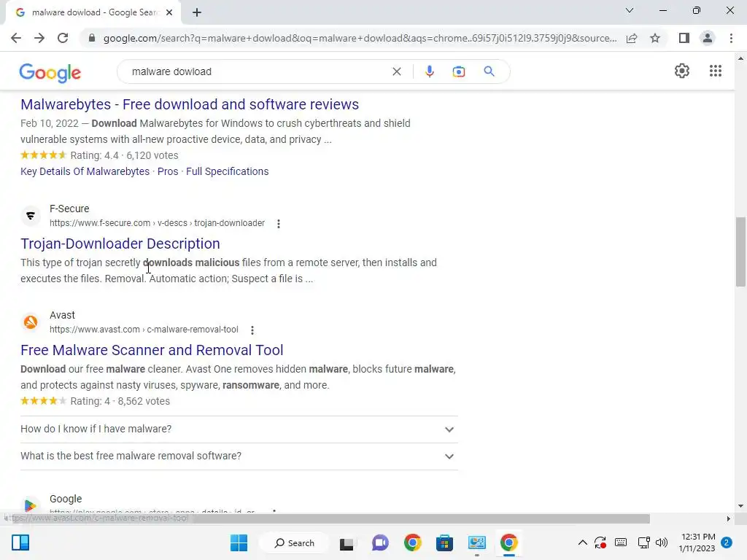Viewport: 747px width, 560px height.
Task: Open Malwarebytes free download result
Action: click(x=190, y=104)
